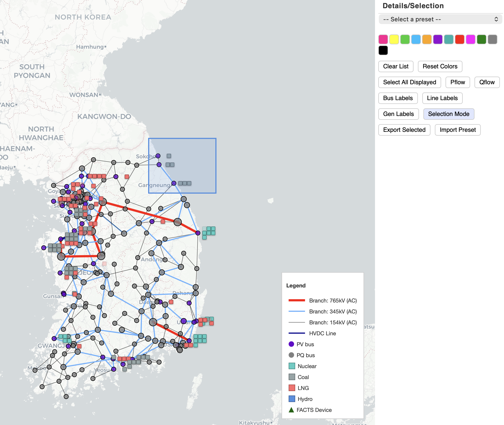The width and height of the screenshot is (504, 425).
Task: Click the PV bus node near Gangneung
Action: tap(174, 183)
